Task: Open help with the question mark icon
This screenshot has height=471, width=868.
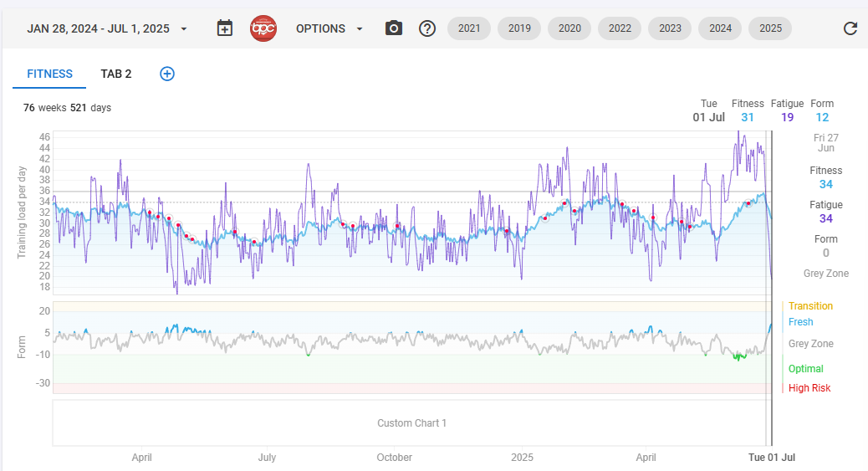Action: [x=427, y=28]
